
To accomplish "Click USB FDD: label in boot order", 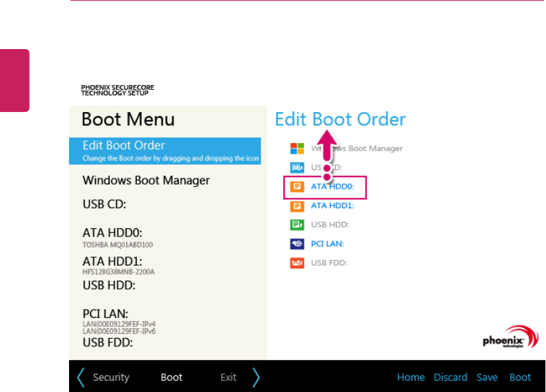I will pos(329,263).
